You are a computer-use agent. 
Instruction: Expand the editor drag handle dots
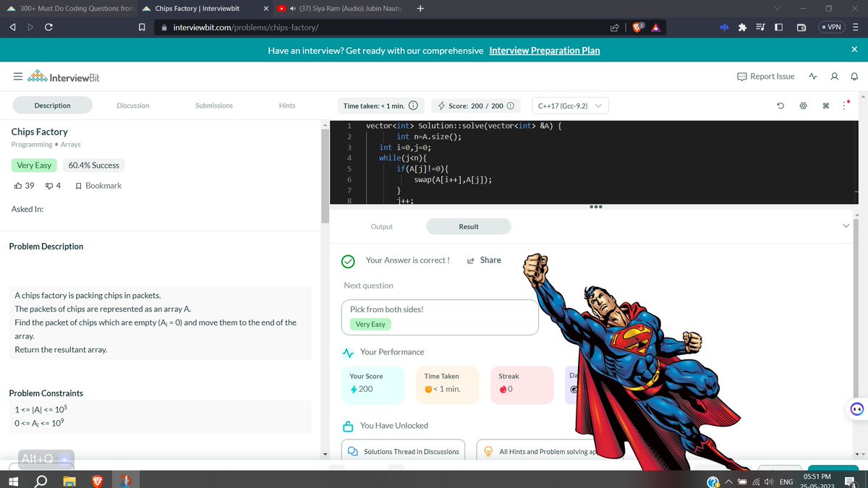click(x=596, y=207)
